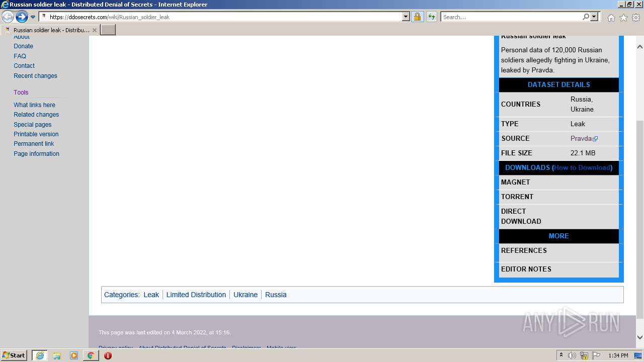
Task: Open the Windows Media Player taskbar icon
Action: click(x=73, y=355)
